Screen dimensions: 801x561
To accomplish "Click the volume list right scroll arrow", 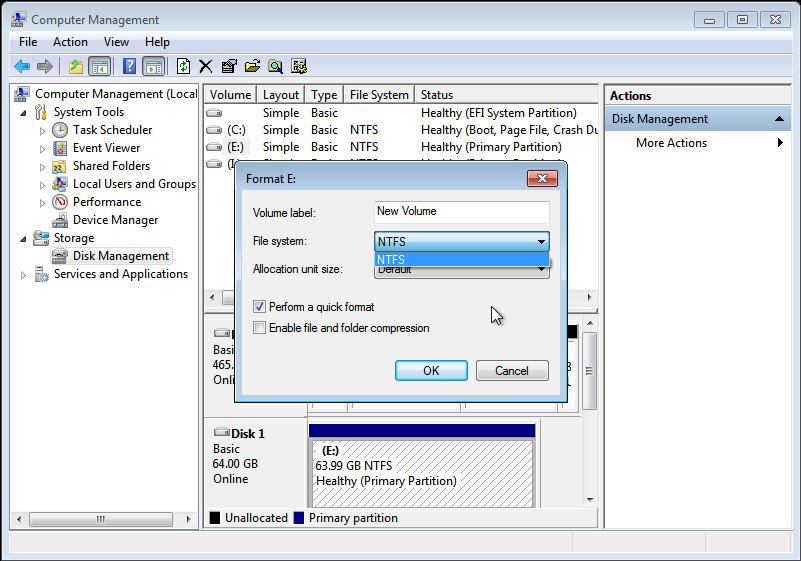I will point(590,297).
